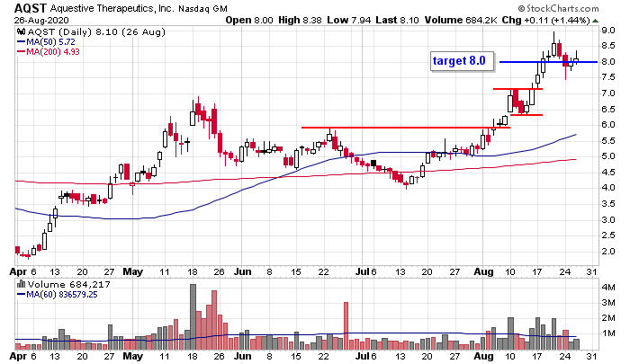Select the red MA(200) legend line marker

coord(22,52)
